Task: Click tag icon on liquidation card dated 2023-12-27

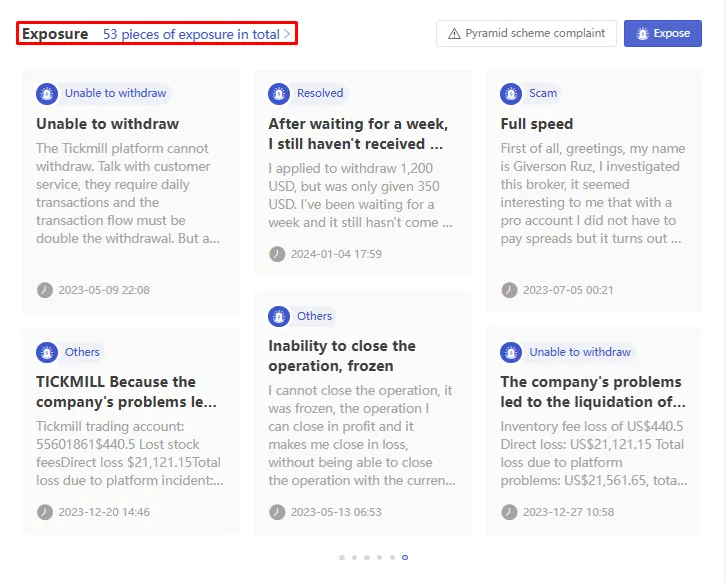Action: click(511, 352)
